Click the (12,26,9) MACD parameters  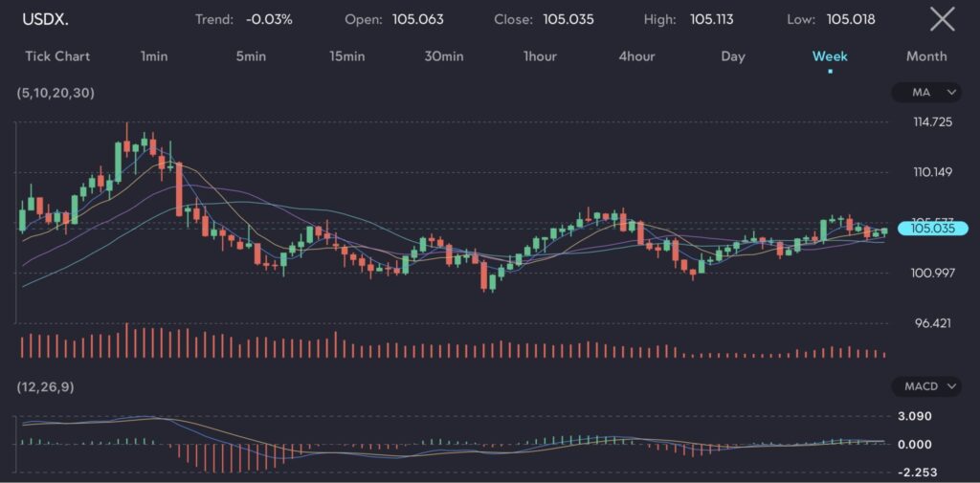(46, 387)
